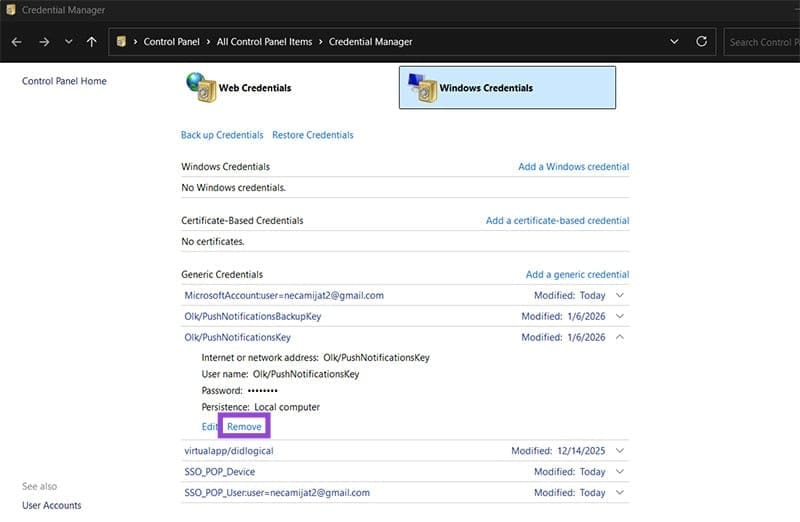Add a Windows credential

573,167
